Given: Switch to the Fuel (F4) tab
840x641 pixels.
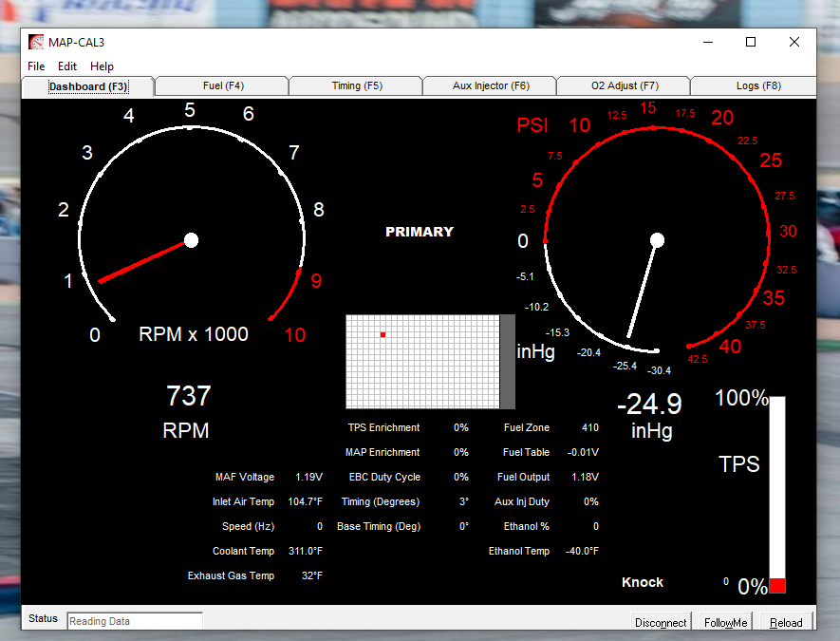Looking at the screenshot, I should point(223,86).
